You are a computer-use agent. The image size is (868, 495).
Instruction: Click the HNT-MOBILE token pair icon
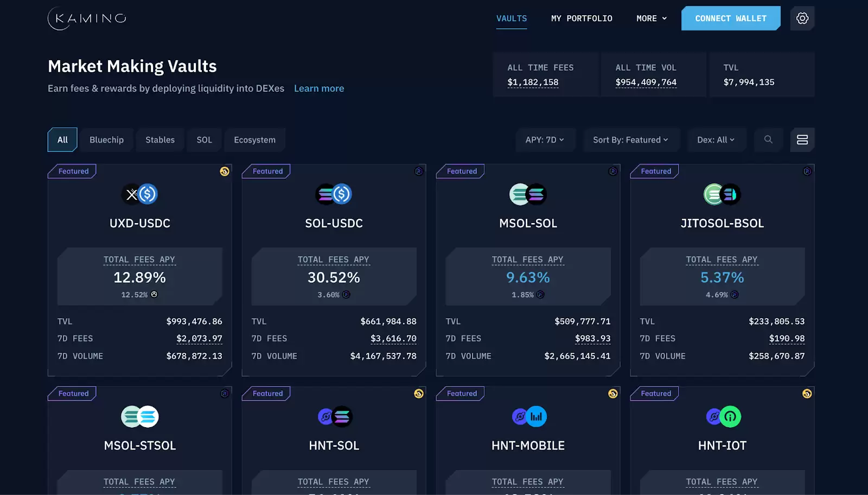click(x=529, y=416)
